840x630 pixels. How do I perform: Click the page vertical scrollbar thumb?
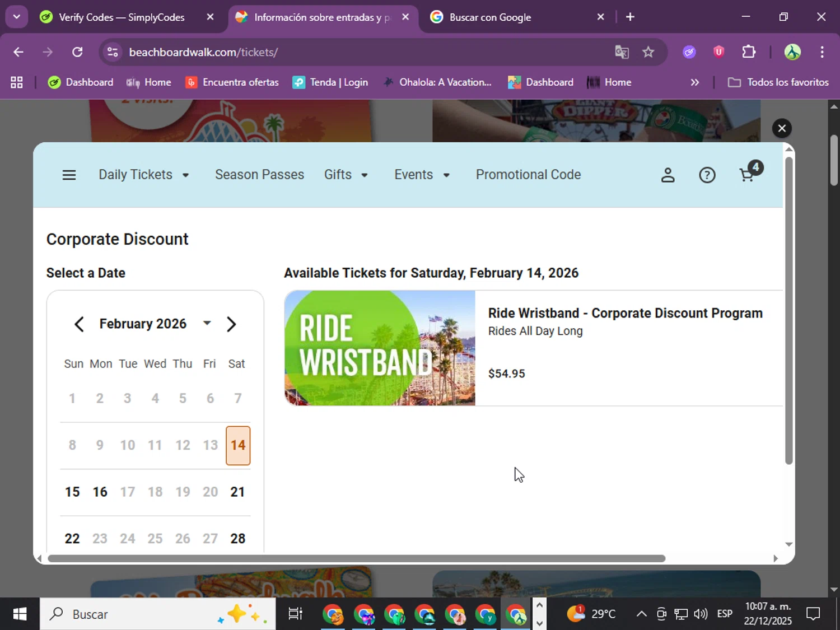pos(834,160)
